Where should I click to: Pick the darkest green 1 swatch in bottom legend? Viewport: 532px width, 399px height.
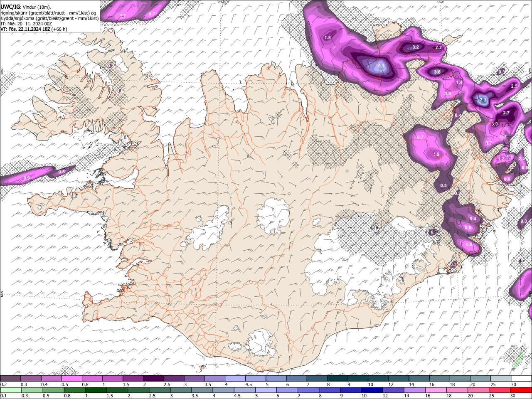[x=96, y=390]
